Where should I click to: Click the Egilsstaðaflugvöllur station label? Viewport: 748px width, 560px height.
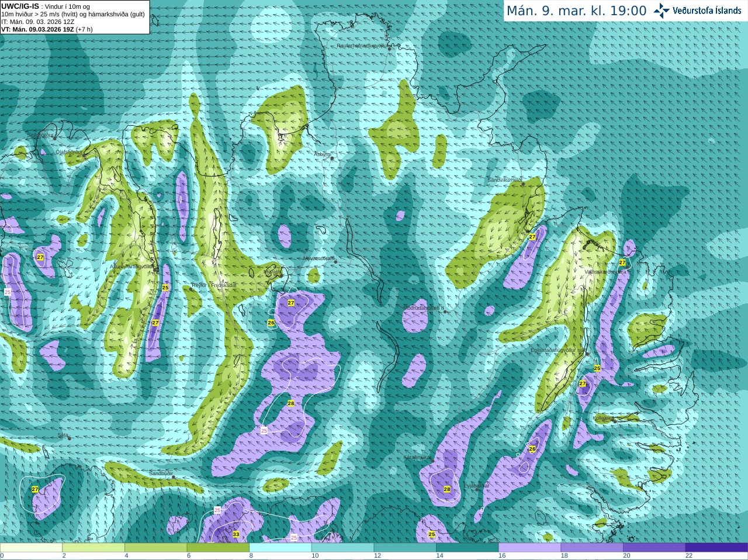pos(557,350)
